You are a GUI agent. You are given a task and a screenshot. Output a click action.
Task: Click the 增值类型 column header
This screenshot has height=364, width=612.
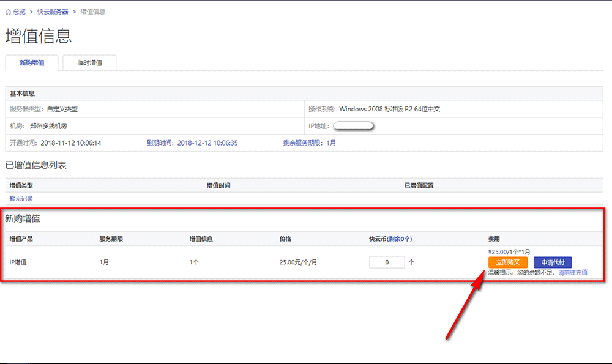click(x=21, y=185)
